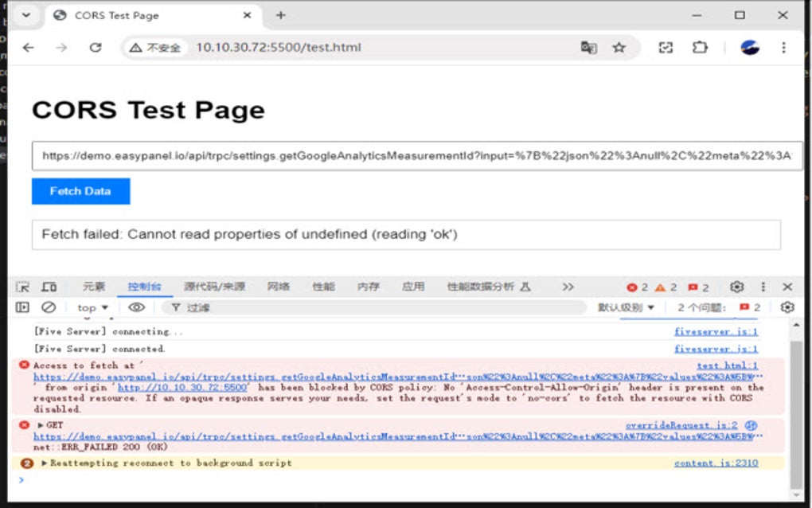Toggle the bookmark star for this page
This screenshot has height=508, width=812.
tap(619, 47)
